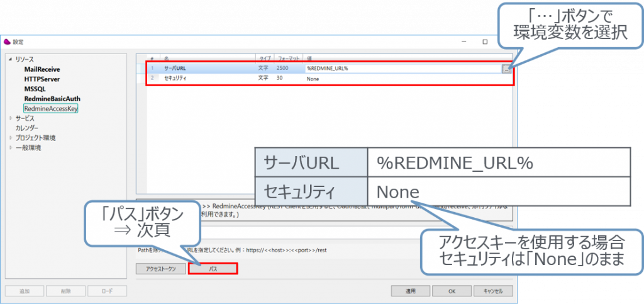The width and height of the screenshot is (644, 304).
Task: Click the purple app icon in title bar
Action: (x=7, y=42)
